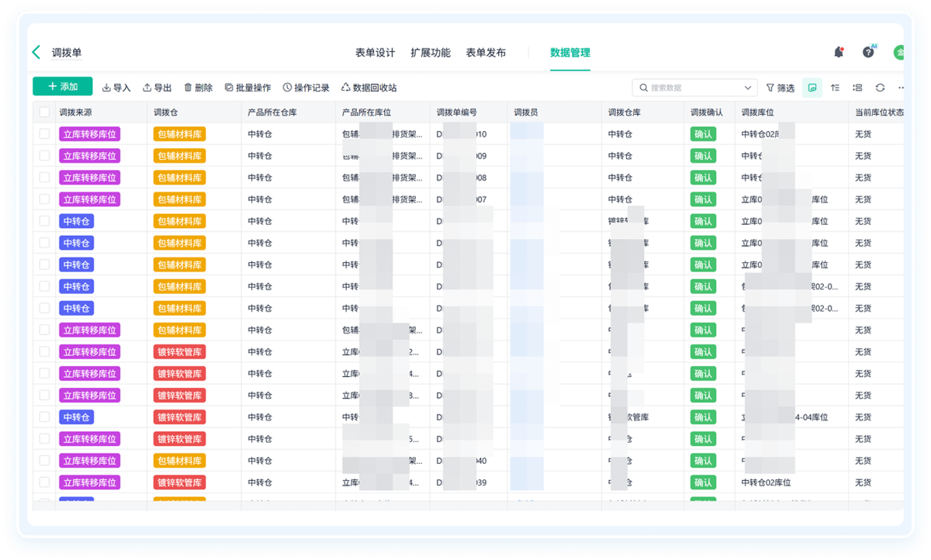
Task: Click the 导出 export button
Action: coord(157,88)
